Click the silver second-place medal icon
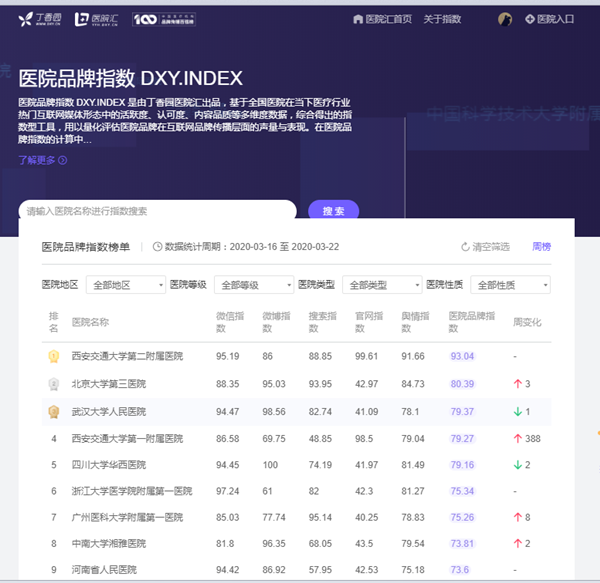This screenshot has width=600, height=583. click(54, 384)
